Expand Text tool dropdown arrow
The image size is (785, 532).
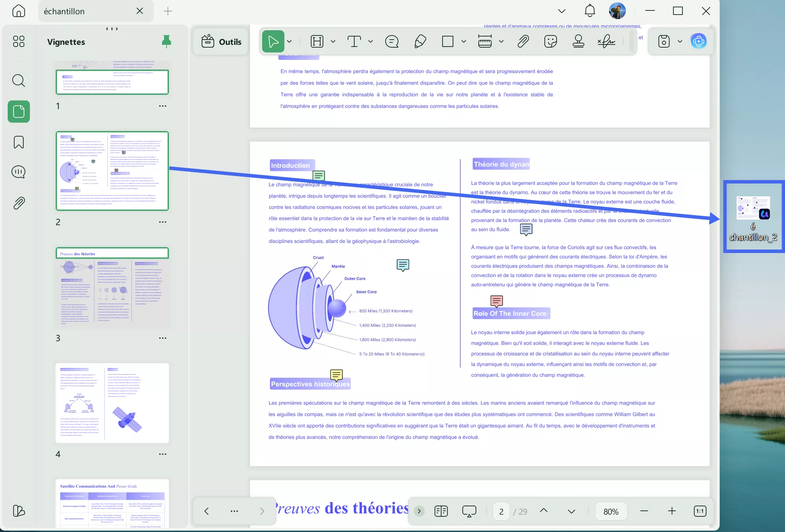coord(371,41)
